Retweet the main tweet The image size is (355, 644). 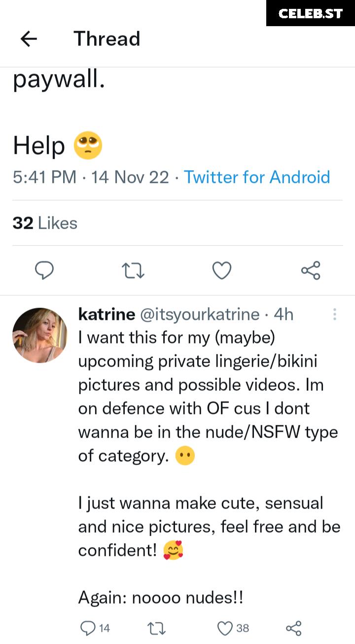point(133,271)
